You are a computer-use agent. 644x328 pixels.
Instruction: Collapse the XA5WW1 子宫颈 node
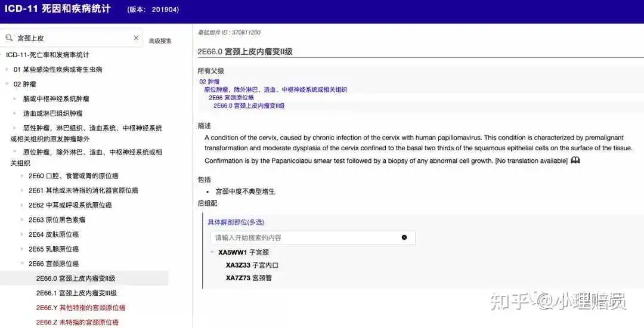pyautogui.click(x=212, y=252)
